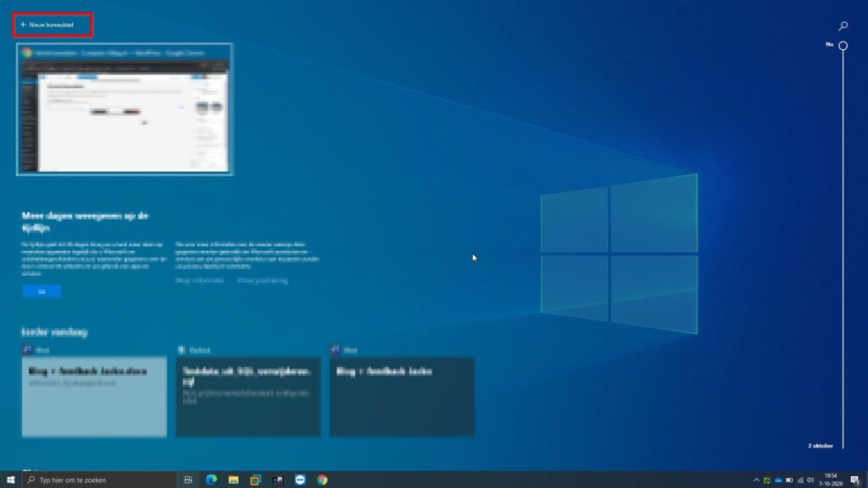Open the Action Center notification icon

pos(855,480)
